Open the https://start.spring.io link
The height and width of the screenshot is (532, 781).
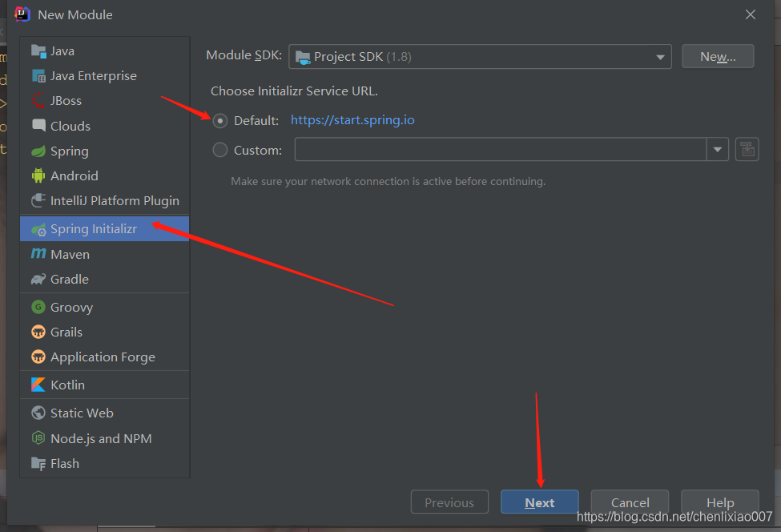pyautogui.click(x=352, y=120)
